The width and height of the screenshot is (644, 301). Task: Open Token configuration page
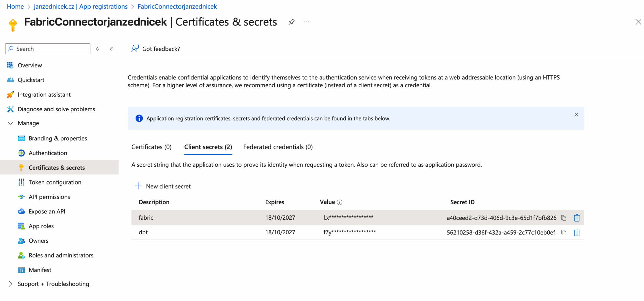tap(55, 182)
